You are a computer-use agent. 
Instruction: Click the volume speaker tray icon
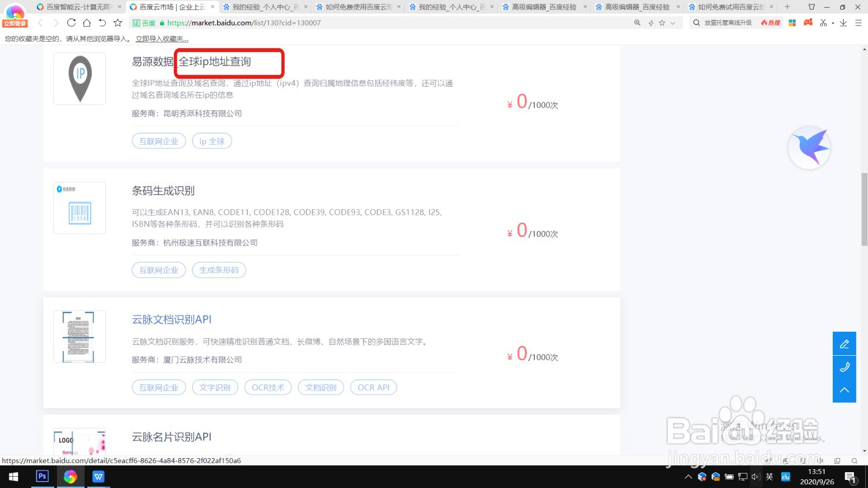coord(756,477)
